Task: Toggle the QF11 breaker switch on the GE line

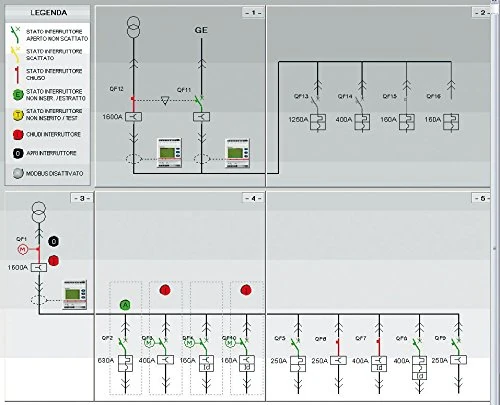Action: click(x=200, y=103)
